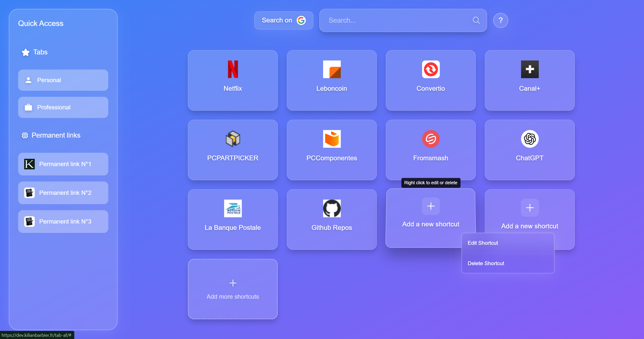This screenshot has height=339, width=644.
Task: Switch to the Personal tab
Action: [x=63, y=80]
